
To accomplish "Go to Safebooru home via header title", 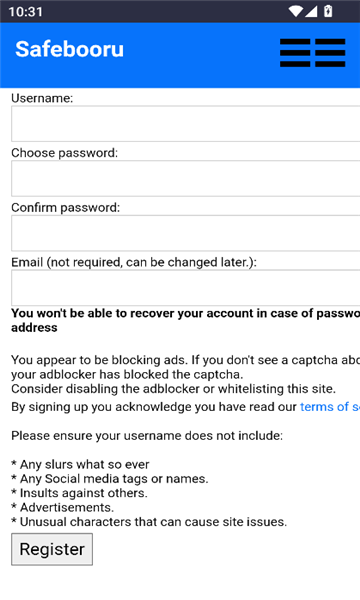I will tap(70, 49).
